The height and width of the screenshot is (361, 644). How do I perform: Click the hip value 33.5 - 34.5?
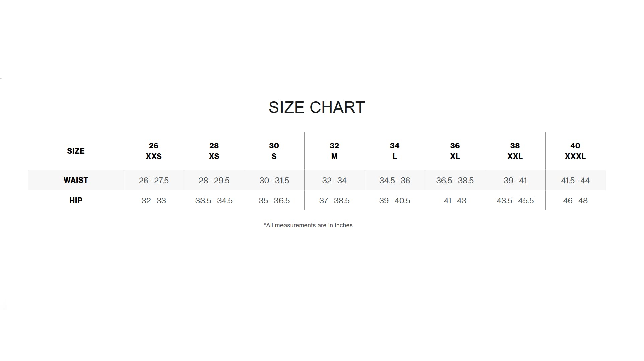pos(214,201)
